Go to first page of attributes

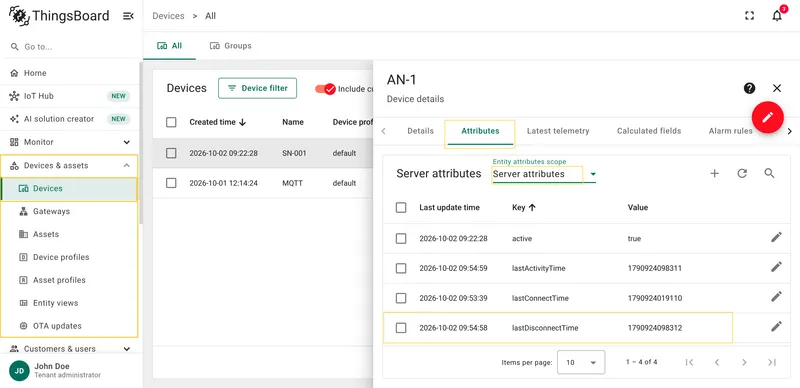coord(689,362)
